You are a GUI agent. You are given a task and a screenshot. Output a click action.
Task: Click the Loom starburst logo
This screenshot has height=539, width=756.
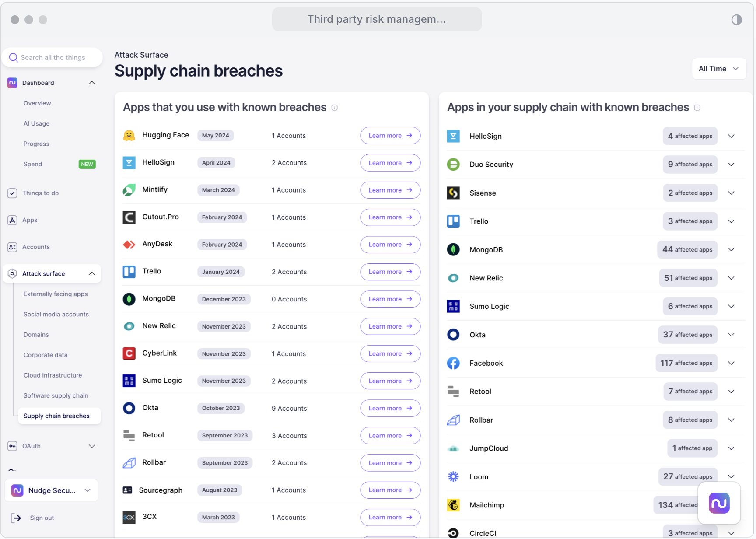click(x=453, y=476)
